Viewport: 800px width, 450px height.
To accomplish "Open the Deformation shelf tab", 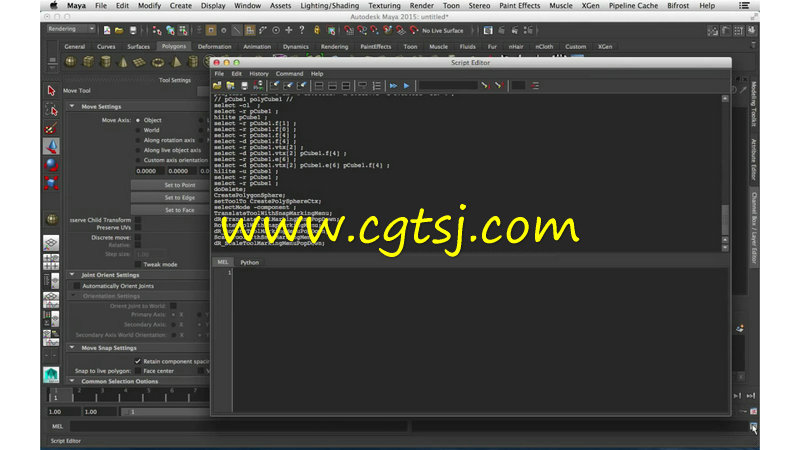I will coord(214,46).
